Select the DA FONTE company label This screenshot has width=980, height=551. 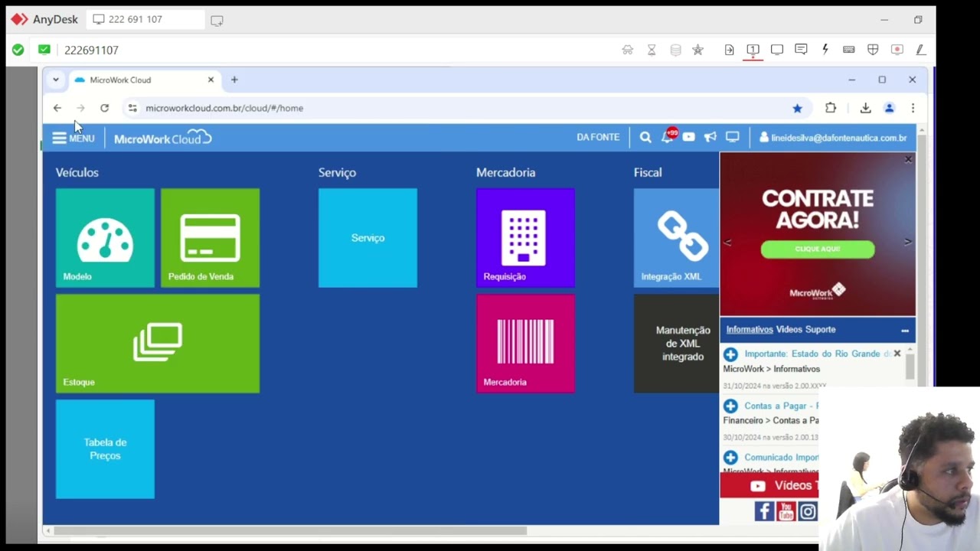click(x=598, y=137)
